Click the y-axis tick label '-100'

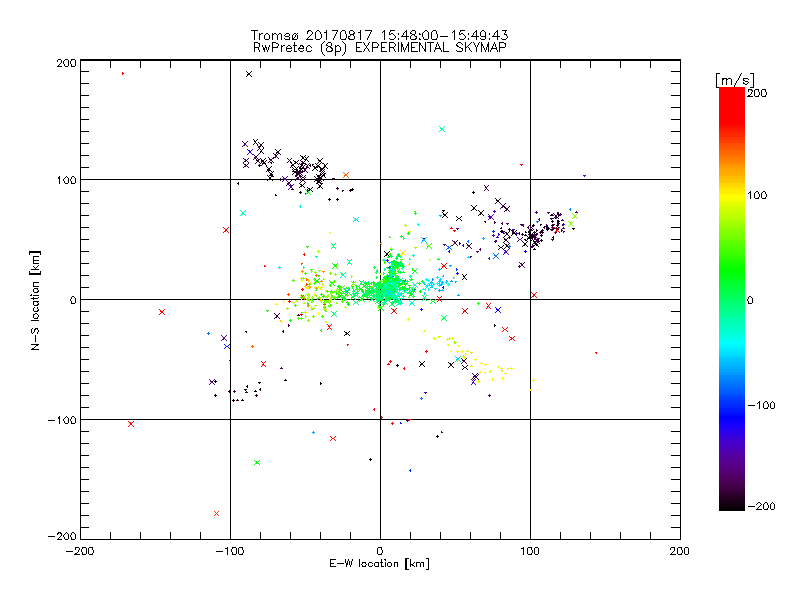point(62,420)
